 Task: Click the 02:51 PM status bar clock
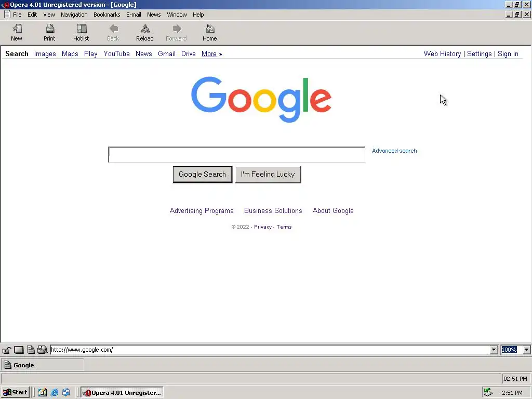[x=515, y=379]
